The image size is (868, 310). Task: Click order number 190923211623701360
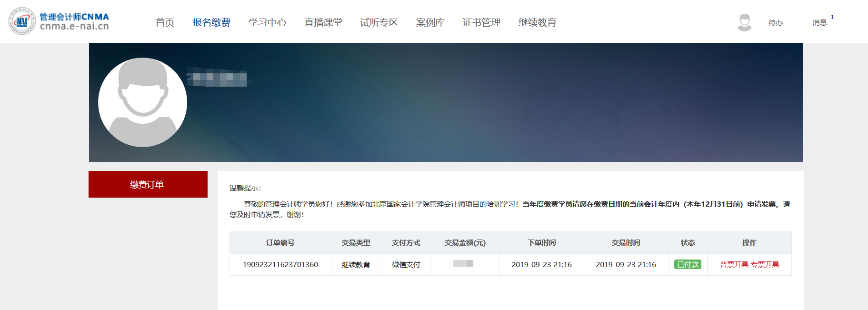click(280, 265)
